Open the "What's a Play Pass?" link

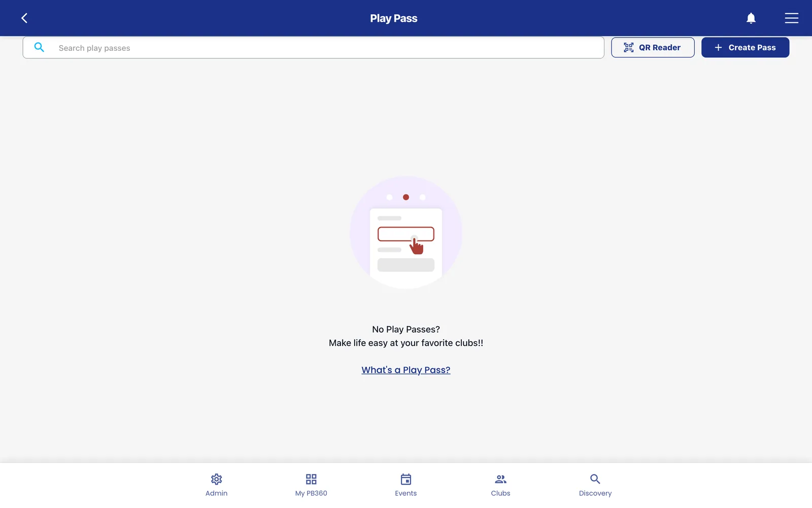pos(406,370)
